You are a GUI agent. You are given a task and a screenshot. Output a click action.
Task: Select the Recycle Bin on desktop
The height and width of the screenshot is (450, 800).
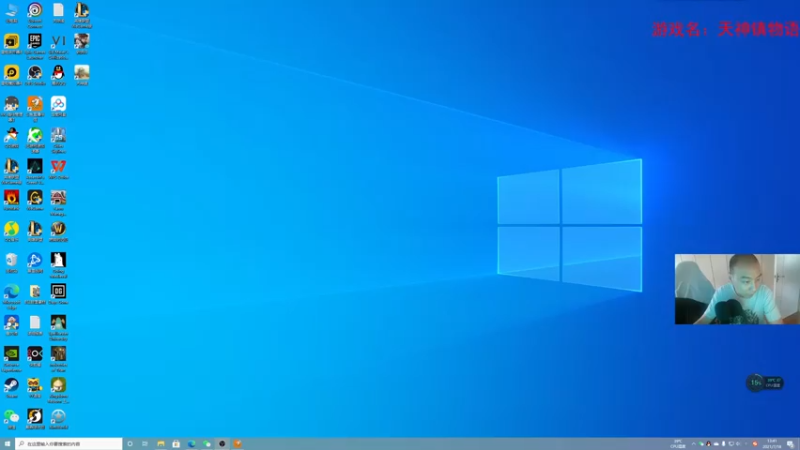[x=11, y=262]
